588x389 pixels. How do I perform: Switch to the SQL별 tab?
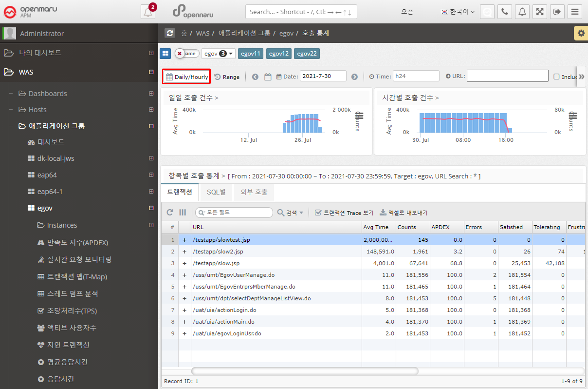tap(216, 192)
